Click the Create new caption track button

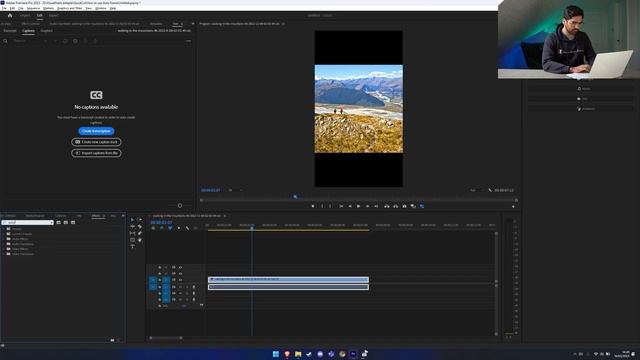[96, 142]
